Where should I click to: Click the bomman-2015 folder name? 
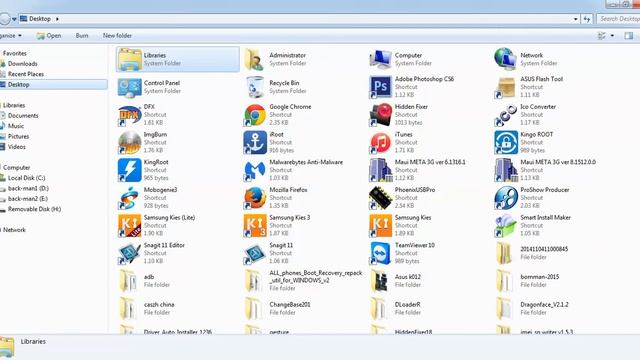tap(540, 277)
